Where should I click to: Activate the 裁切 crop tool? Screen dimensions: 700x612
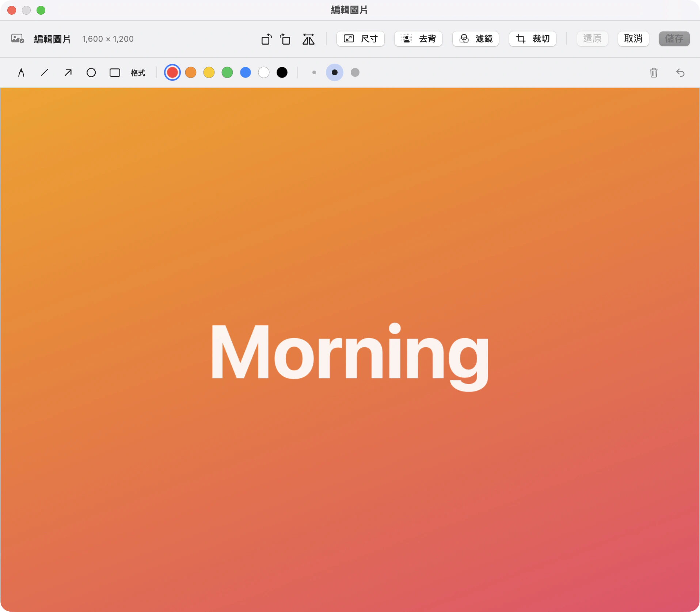click(533, 39)
